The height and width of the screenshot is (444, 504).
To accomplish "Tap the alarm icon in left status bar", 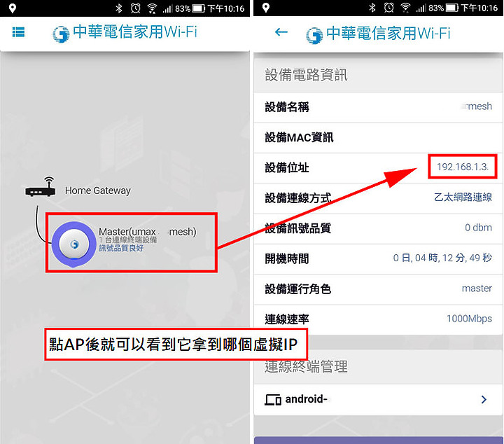I will click(x=135, y=8).
